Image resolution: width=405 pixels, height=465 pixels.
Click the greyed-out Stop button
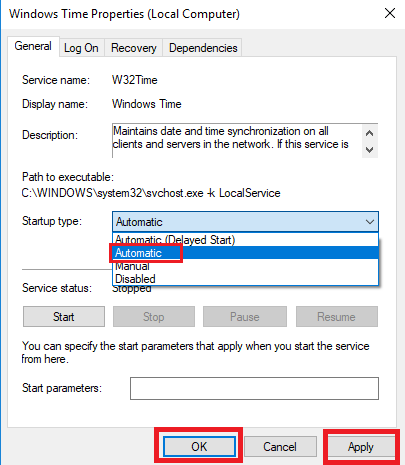154,317
